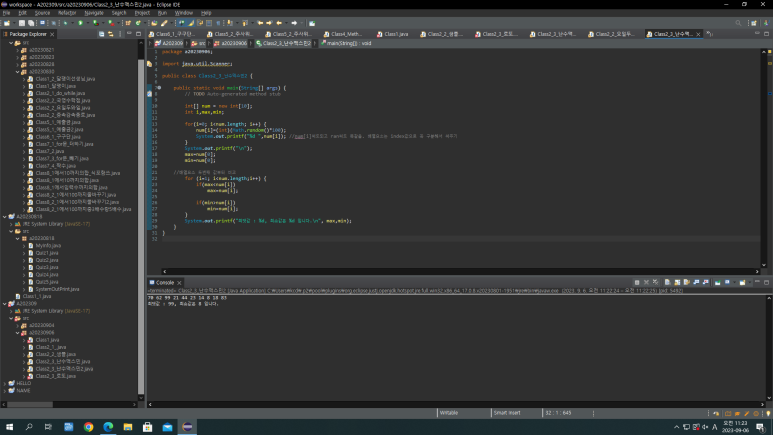
Task: Select MyInfo.java in Package Explorer
Action: pyautogui.click(x=48, y=246)
